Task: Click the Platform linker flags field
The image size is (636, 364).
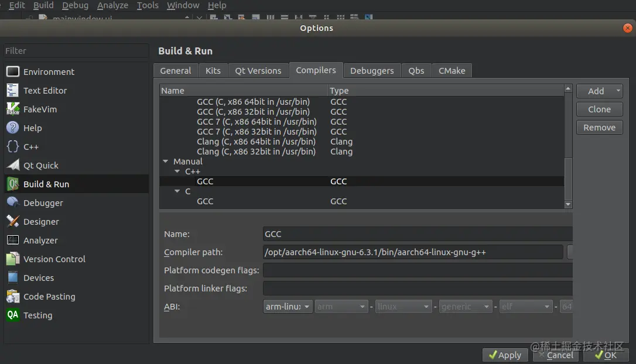Action: point(418,288)
